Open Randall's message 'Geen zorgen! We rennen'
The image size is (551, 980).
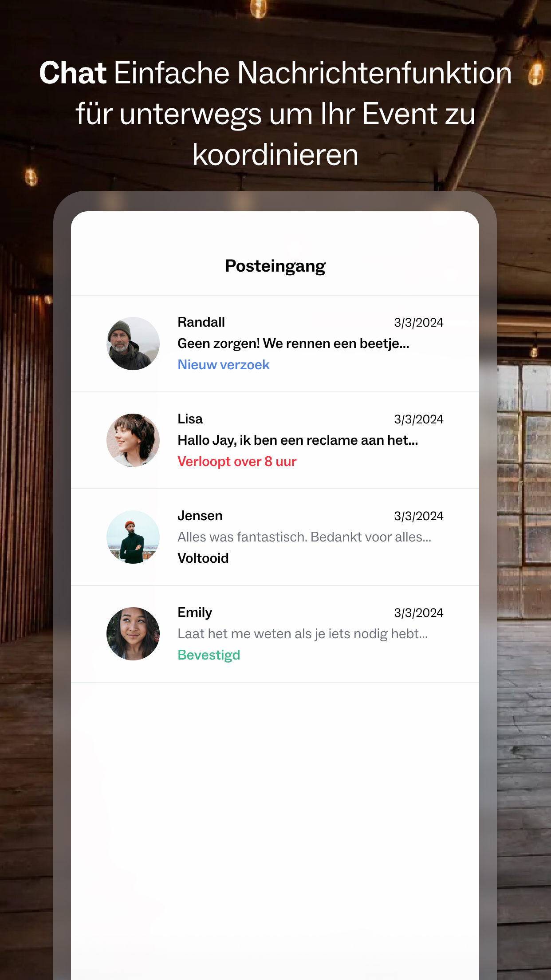point(293,344)
